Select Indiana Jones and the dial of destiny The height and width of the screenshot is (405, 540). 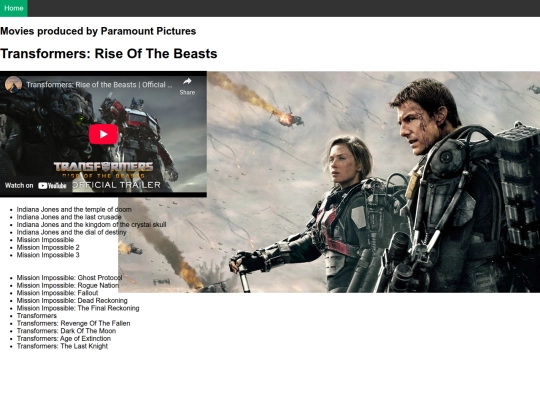pos(71,232)
